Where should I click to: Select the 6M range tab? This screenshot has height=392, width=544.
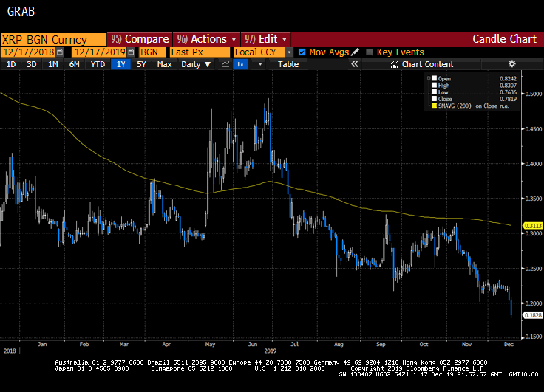tap(74, 64)
